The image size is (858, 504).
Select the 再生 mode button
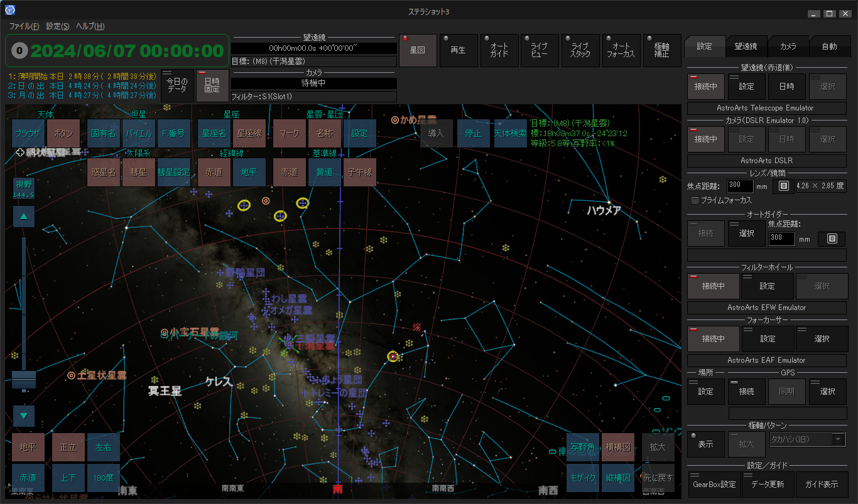pos(459,50)
